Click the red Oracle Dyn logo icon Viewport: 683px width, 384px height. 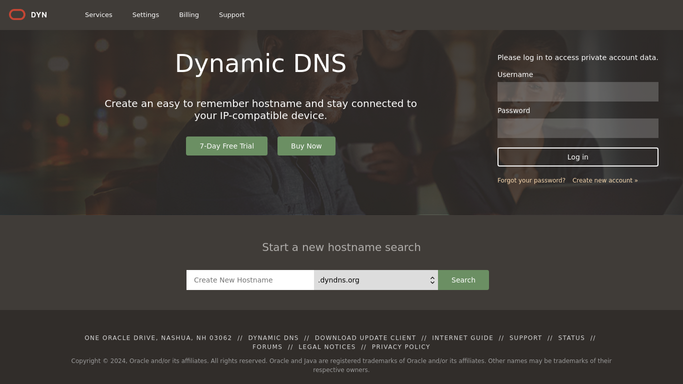point(17,15)
